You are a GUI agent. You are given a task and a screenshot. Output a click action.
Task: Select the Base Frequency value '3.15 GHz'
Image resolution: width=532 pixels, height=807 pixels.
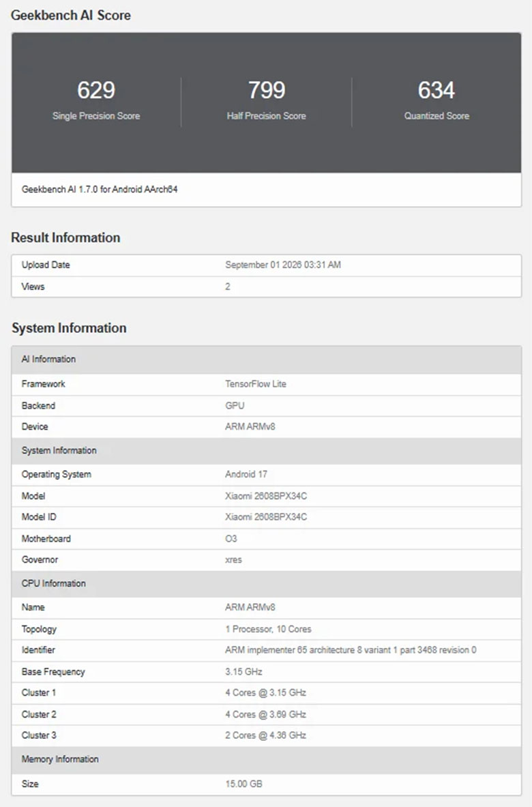(243, 672)
